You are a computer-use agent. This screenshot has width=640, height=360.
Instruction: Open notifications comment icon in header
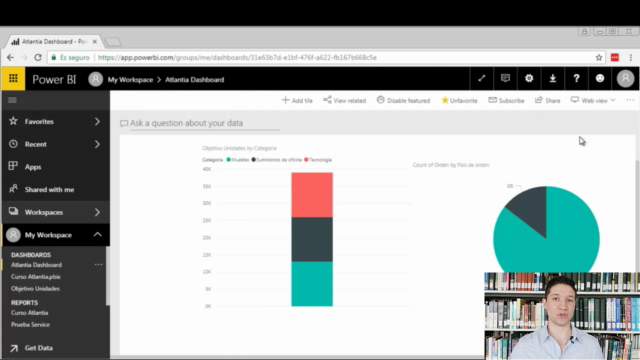(505, 78)
